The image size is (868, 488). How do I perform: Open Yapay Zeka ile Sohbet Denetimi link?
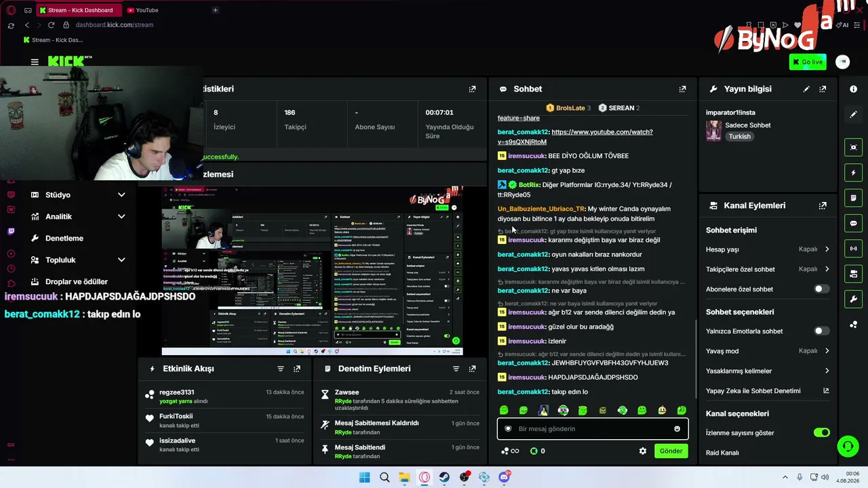tap(767, 391)
